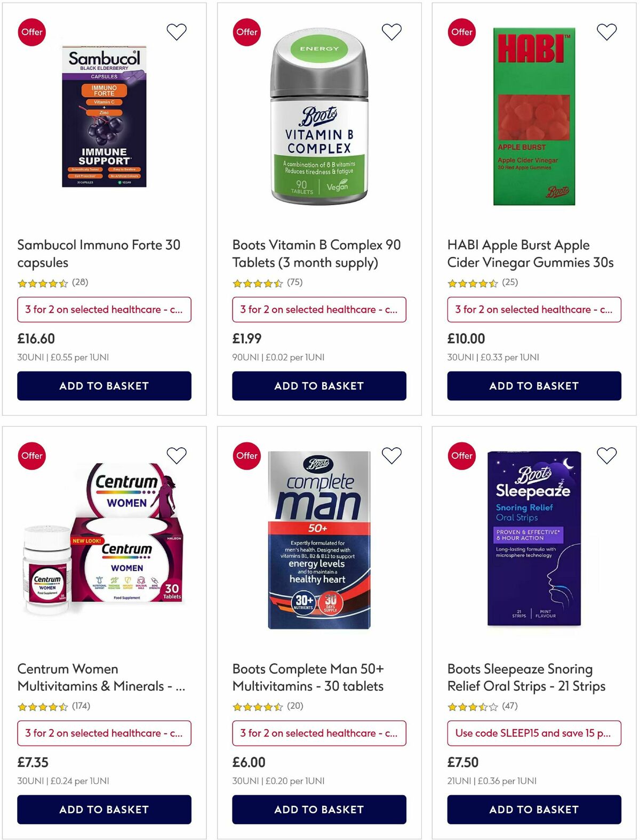Image resolution: width=640 pixels, height=840 pixels.
Task: Open the SLEEP15 code offer link
Action: (534, 733)
